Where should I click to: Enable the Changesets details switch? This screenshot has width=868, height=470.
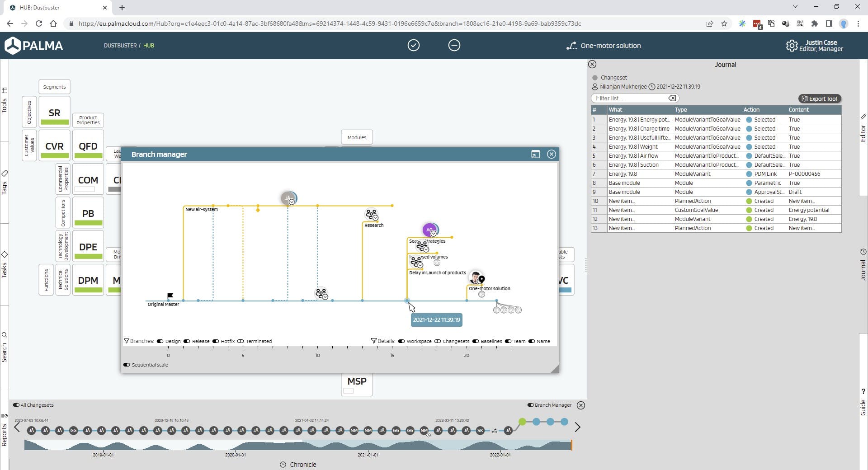(x=438, y=341)
